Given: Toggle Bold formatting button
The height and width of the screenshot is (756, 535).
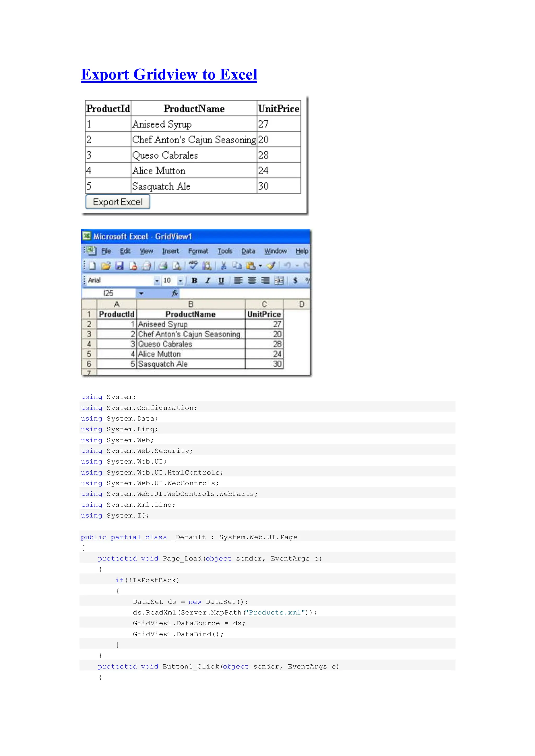Looking at the screenshot, I should click(194, 281).
